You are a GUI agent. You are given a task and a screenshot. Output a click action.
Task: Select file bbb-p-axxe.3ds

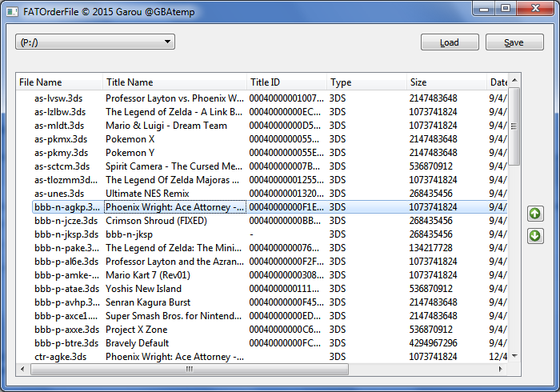pos(66,330)
